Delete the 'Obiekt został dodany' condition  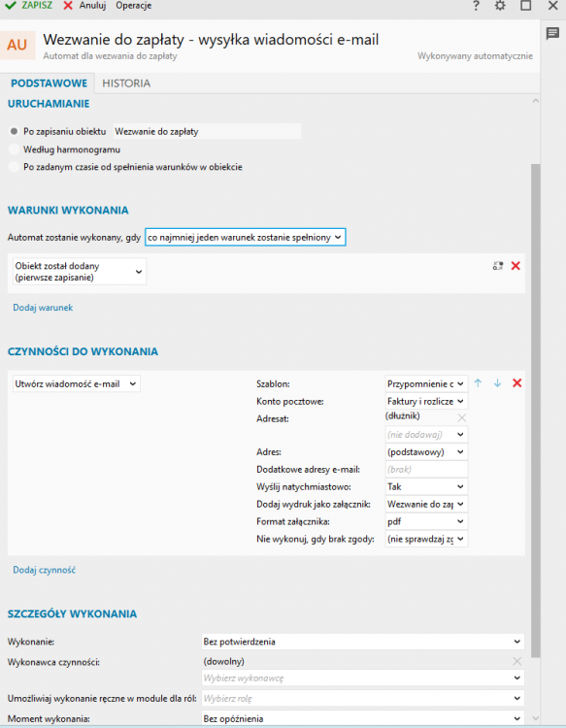click(516, 266)
